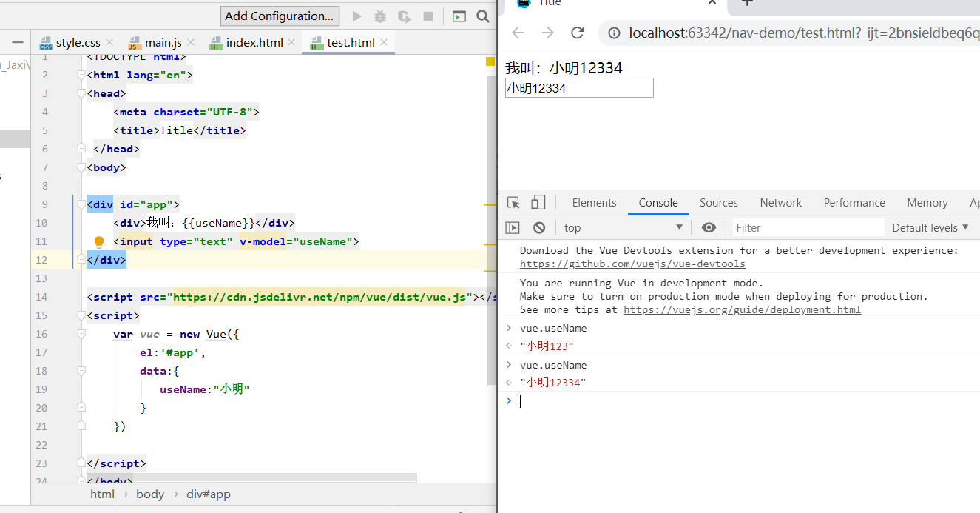980x513 pixels.
Task: Click the IDE Run (play) icon
Action: coord(357,16)
